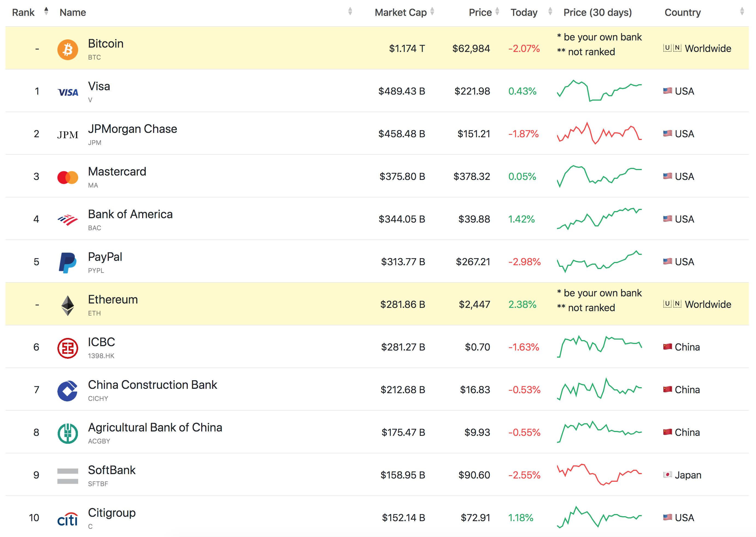Screen dimensions: 756x537
Task: Click the Today column header label
Action: pos(524,13)
